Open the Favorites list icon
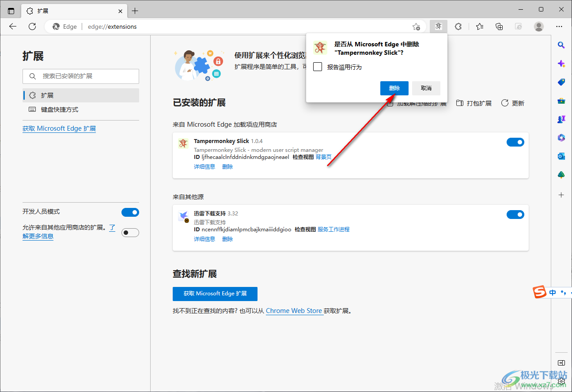 [x=480, y=26]
